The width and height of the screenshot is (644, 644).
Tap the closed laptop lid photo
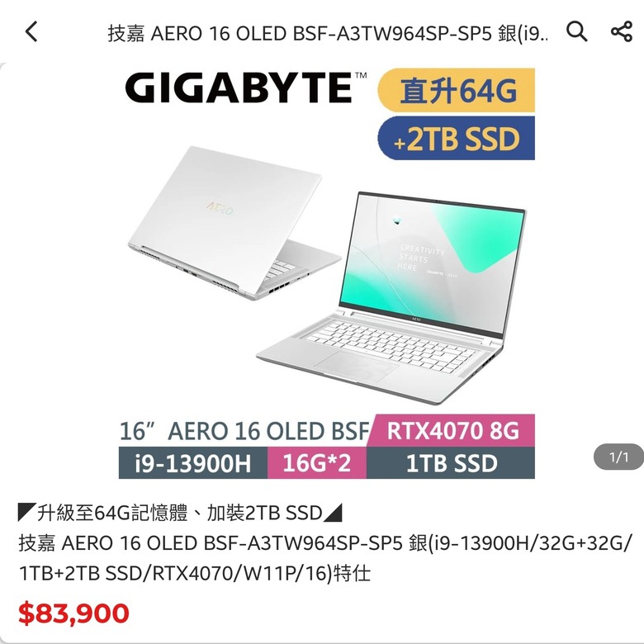(234, 223)
